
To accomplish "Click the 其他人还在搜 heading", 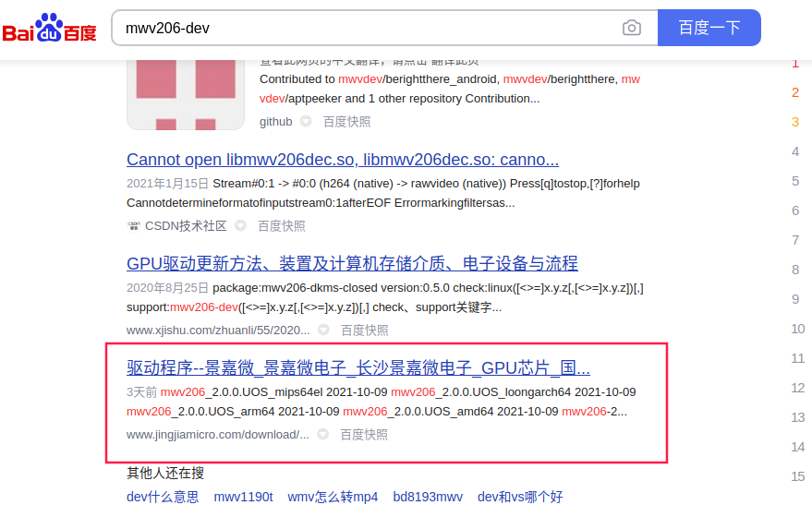I will 165,473.
